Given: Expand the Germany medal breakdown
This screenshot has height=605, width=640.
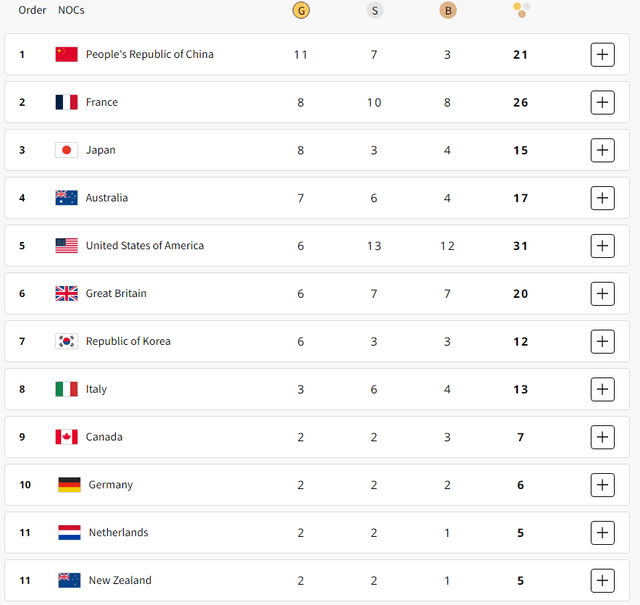Looking at the screenshot, I should [602, 485].
